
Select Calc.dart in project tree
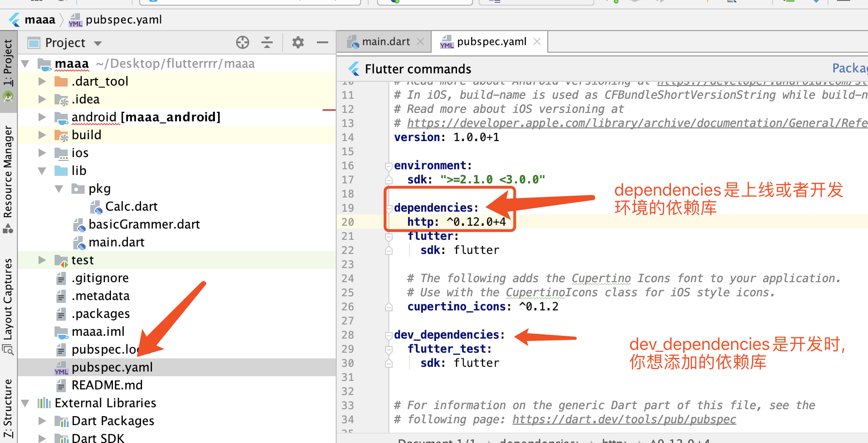click(x=131, y=206)
